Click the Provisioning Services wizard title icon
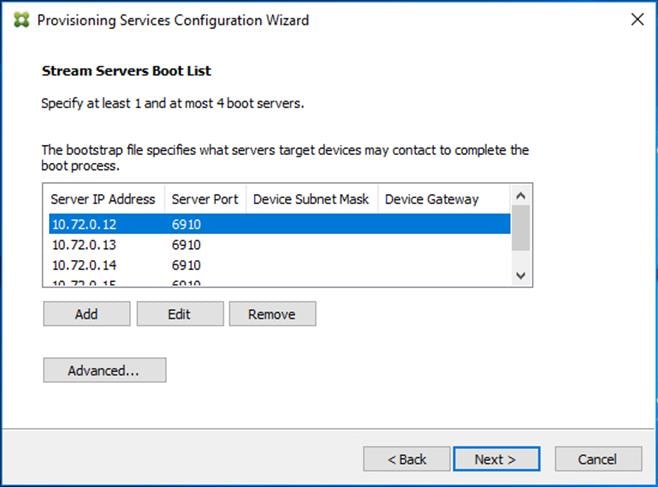 (21, 20)
